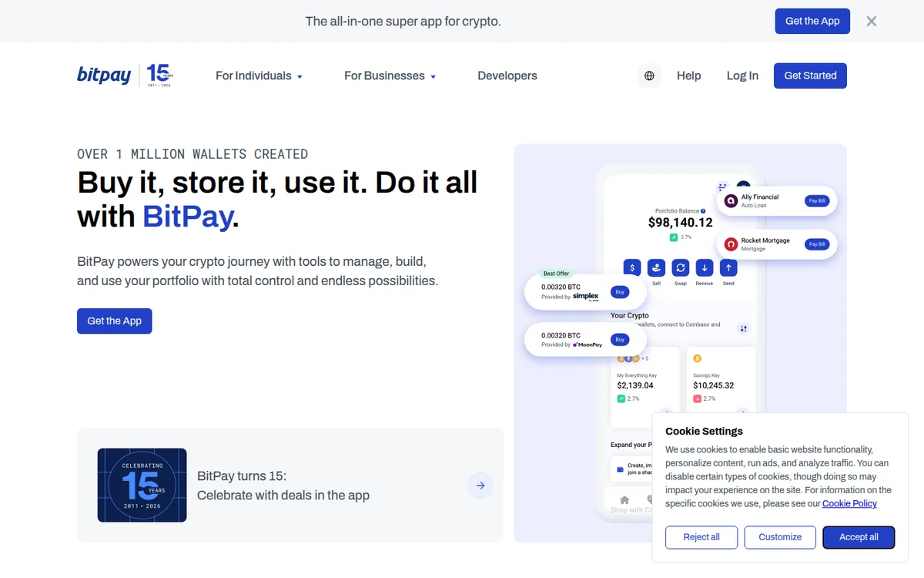Click the scan icon at top of phone mockup
The width and height of the screenshot is (924, 578).
[722, 187]
